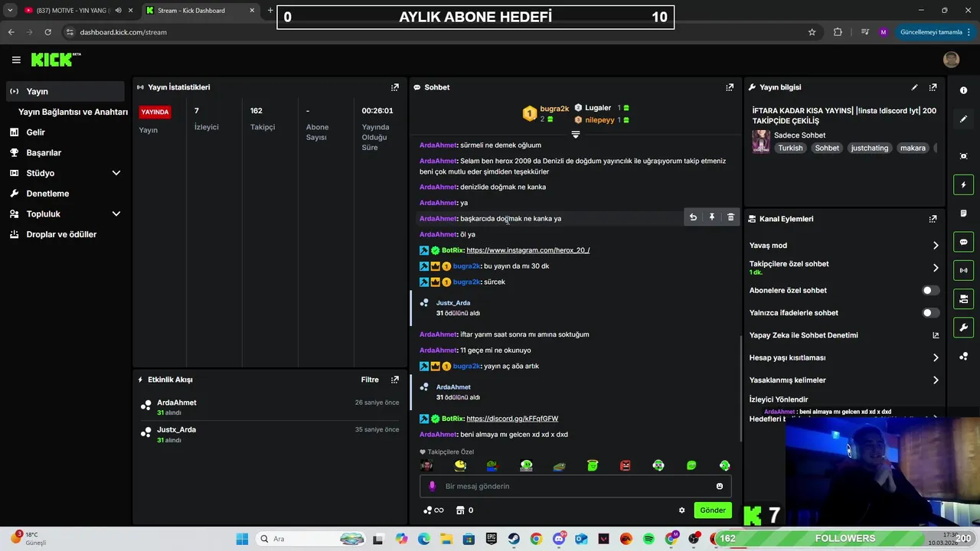The height and width of the screenshot is (551, 980).
Task: Open Steam from the Windows taskbar
Action: pos(514,539)
